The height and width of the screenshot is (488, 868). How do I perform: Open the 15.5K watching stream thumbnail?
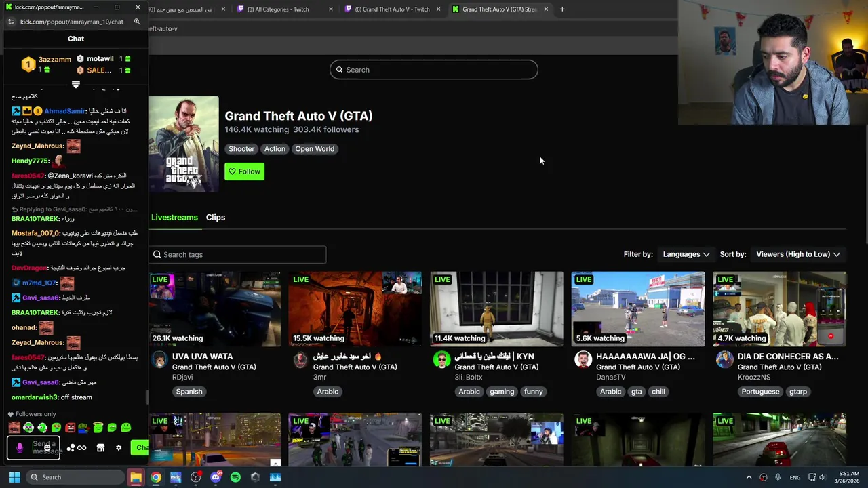pyautogui.click(x=355, y=309)
